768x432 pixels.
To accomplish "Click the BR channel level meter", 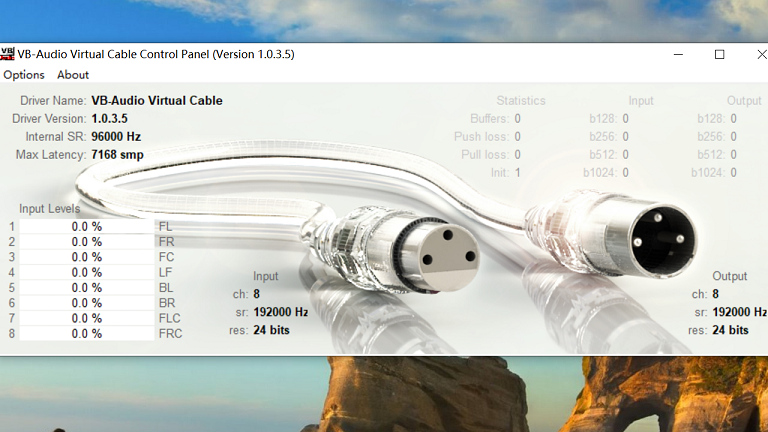I will coord(87,303).
